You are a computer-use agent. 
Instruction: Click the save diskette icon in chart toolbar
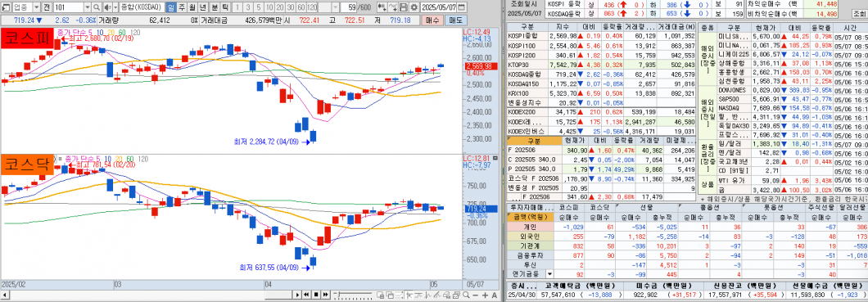pos(403,7)
